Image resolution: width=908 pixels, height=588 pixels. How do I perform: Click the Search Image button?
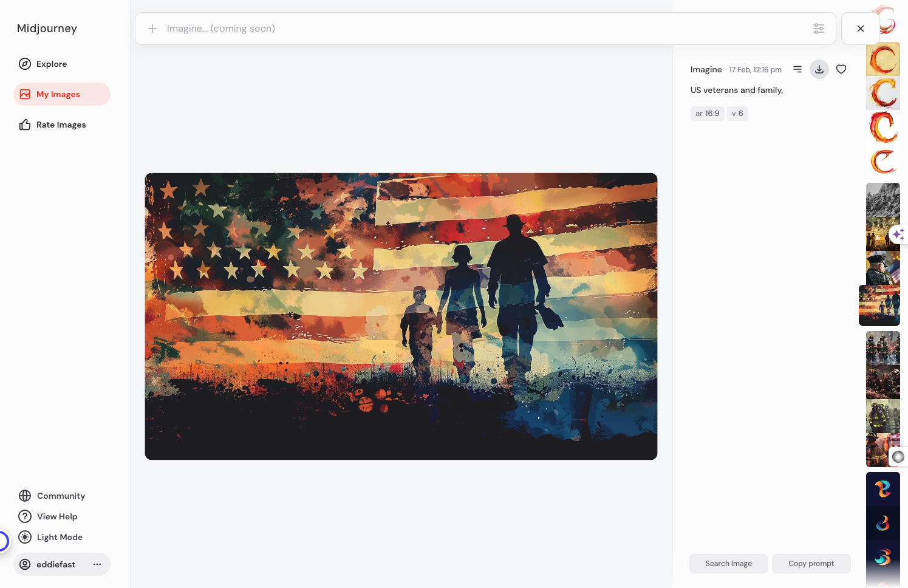[x=729, y=564]
